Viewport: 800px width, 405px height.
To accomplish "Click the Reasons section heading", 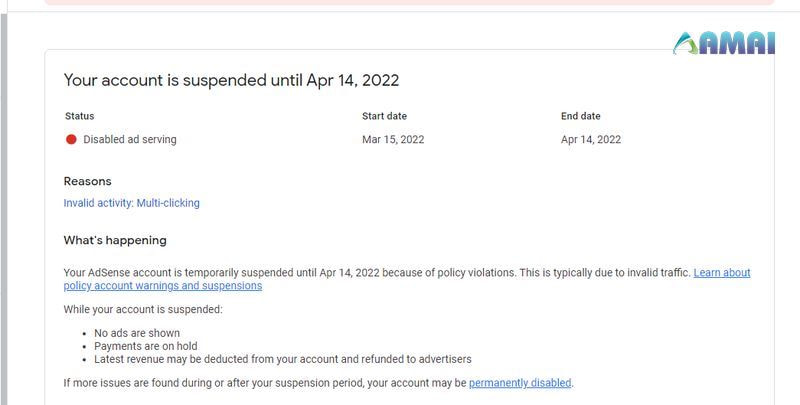I will (87, 181).
